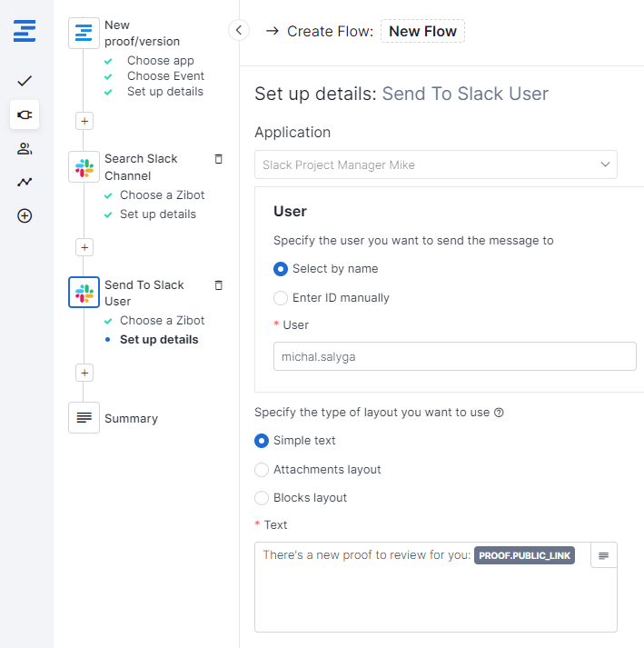This screenshot has width=644, height=648.
Task: Add a step after New proof/version
Action: point(84,121)
